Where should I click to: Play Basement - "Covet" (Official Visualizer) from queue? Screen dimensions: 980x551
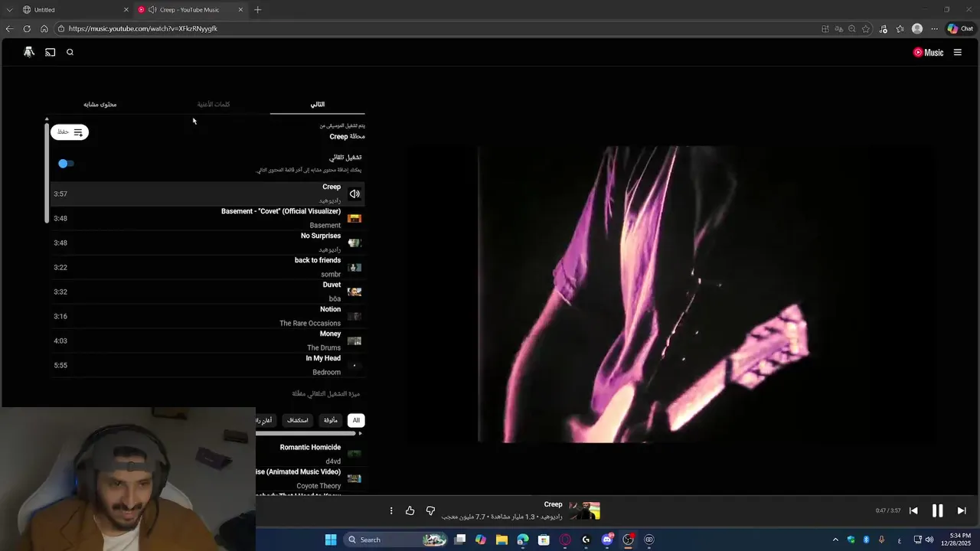[207, 218]
